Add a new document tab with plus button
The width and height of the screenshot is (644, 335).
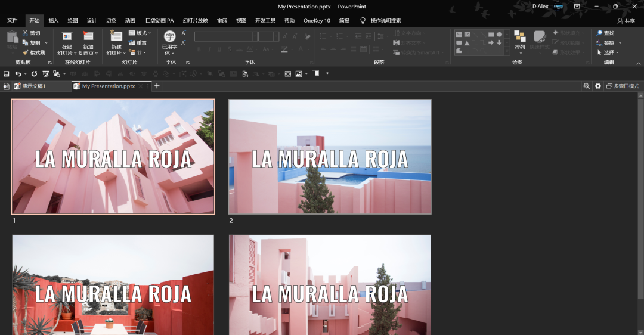[156, 86]
